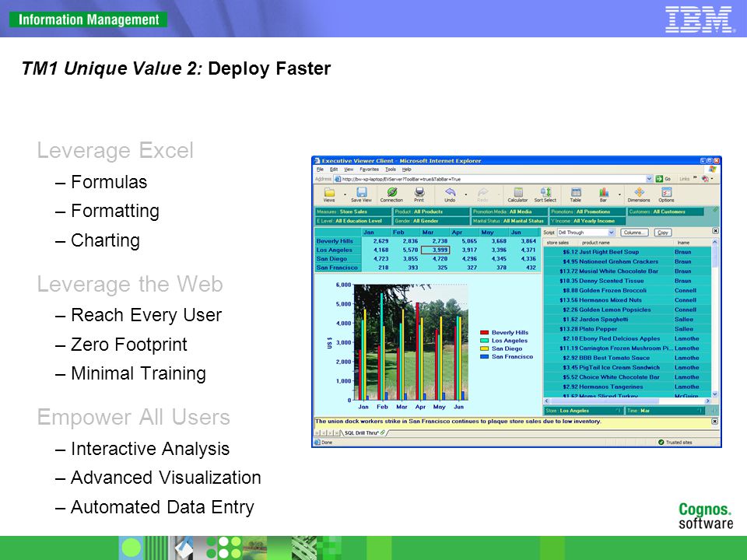Open the Tools menu

(x=391, y=170)
